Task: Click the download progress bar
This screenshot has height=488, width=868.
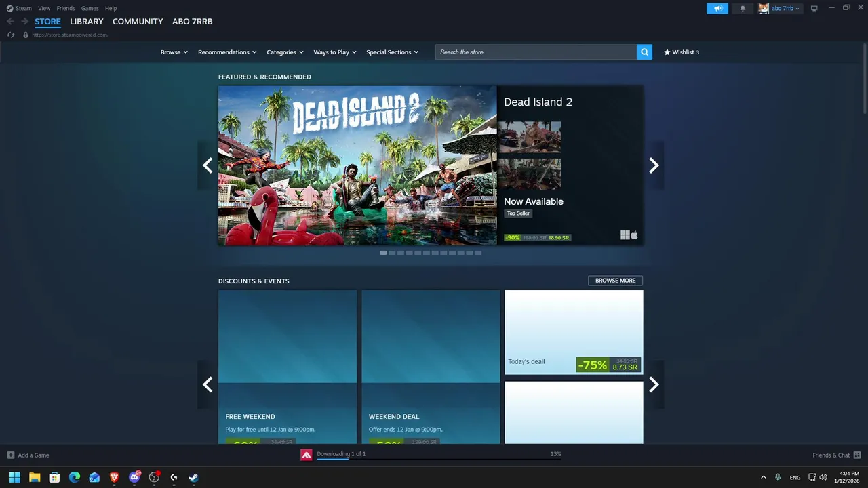Action: 439,459
